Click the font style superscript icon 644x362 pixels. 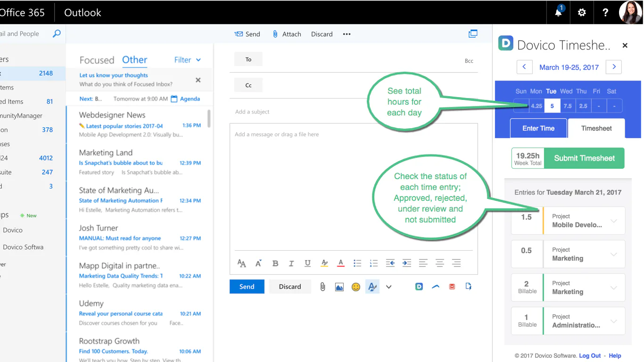click(258, 263)
